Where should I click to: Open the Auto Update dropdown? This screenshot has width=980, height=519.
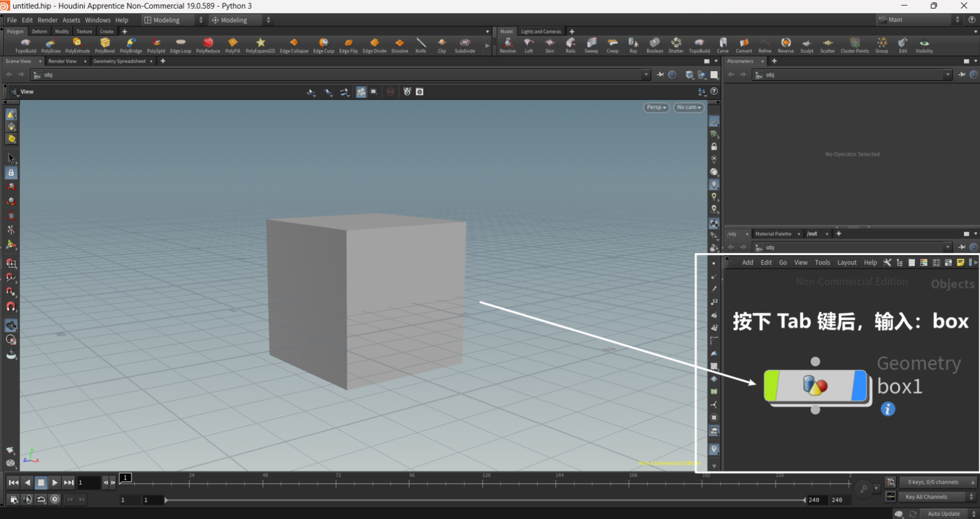pyautogui.click(x=949, y=514)
